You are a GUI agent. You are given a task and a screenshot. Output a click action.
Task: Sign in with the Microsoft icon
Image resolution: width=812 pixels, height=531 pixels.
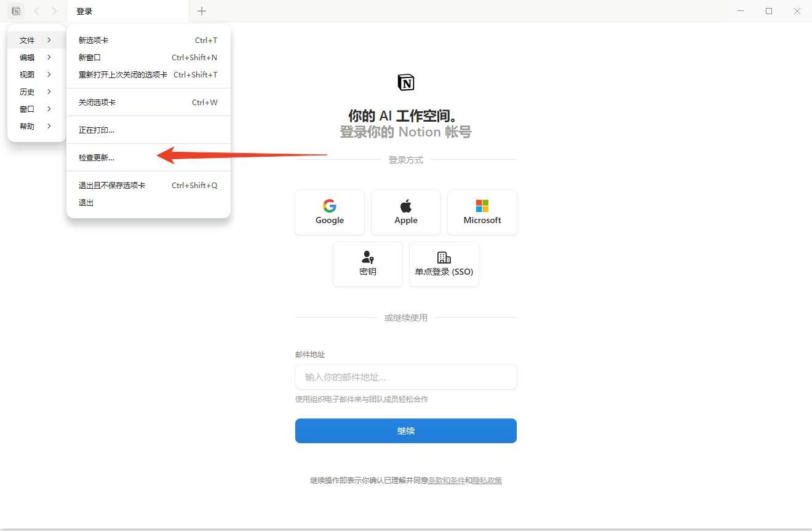pos(482,212)
